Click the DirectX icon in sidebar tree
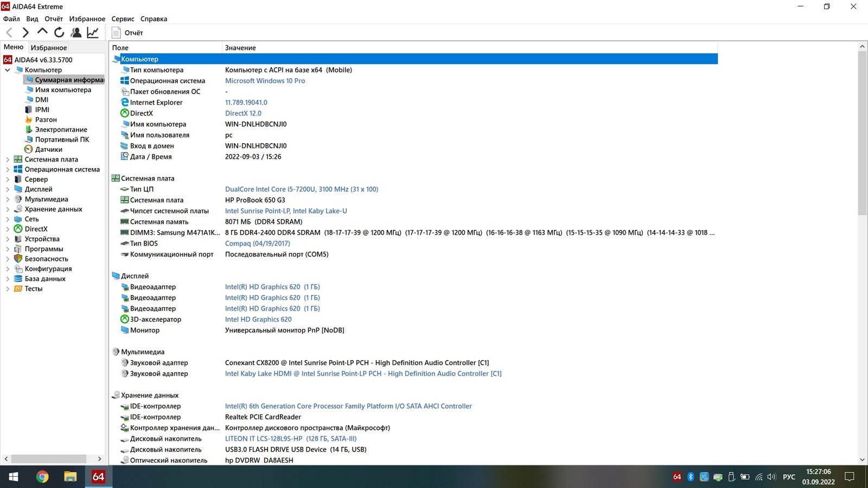Viewport: 868px width, 488px height. coord(18,229)
